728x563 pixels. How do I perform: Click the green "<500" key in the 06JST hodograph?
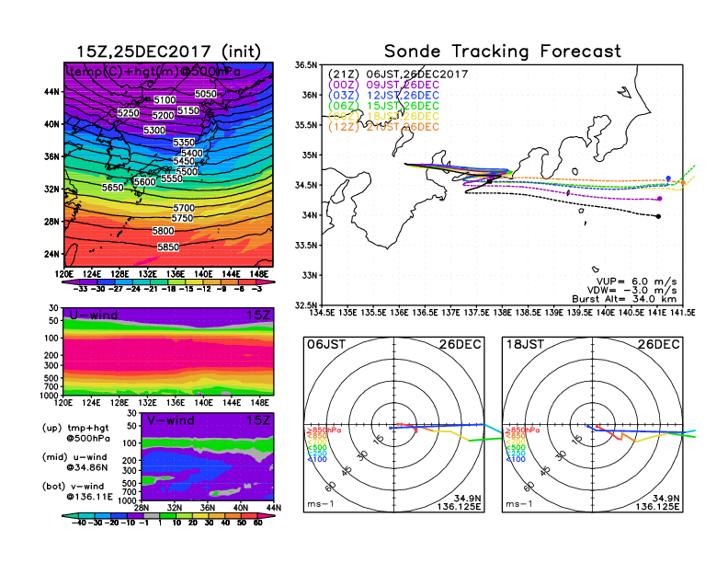click(x=317, y=448)
